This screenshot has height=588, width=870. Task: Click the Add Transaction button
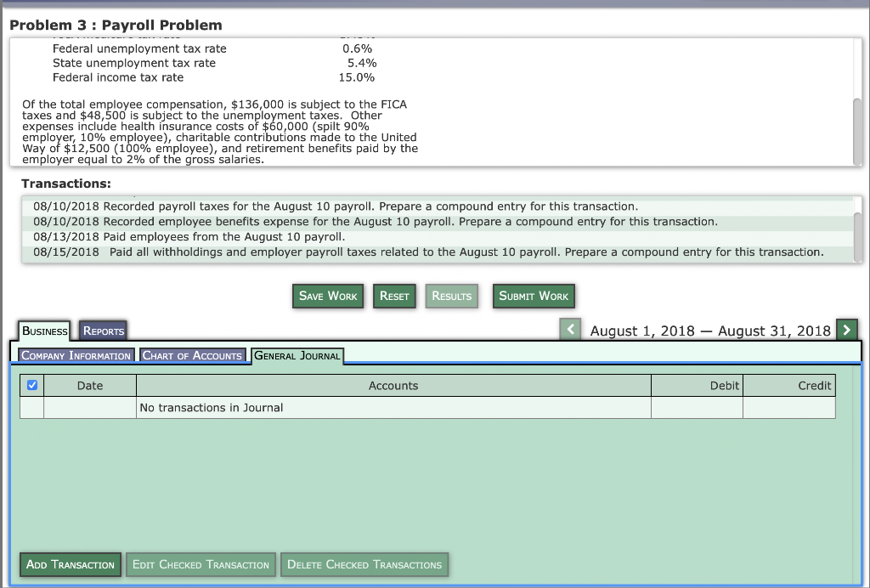click(x=70, y=564)
